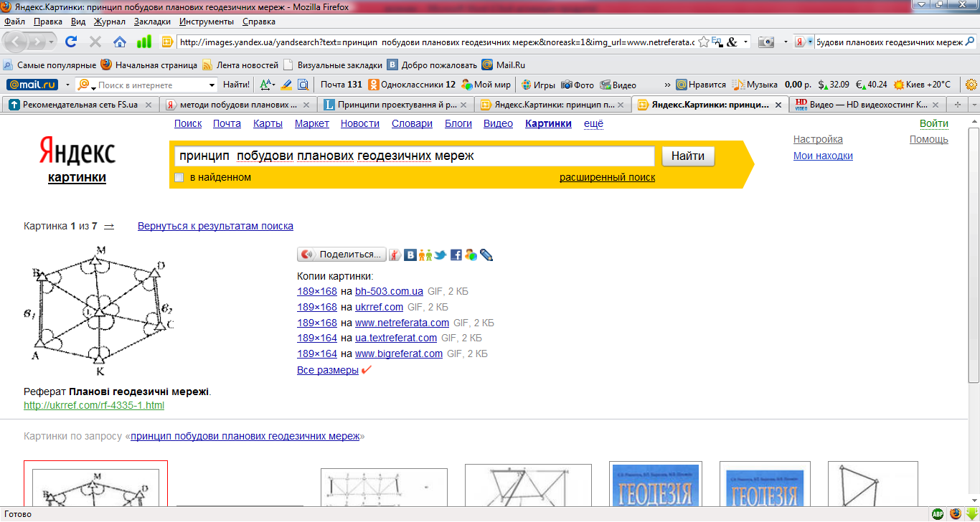Open the Настройка link
The width and height of the screenshot is (980, 522).
tap(818, 139)
